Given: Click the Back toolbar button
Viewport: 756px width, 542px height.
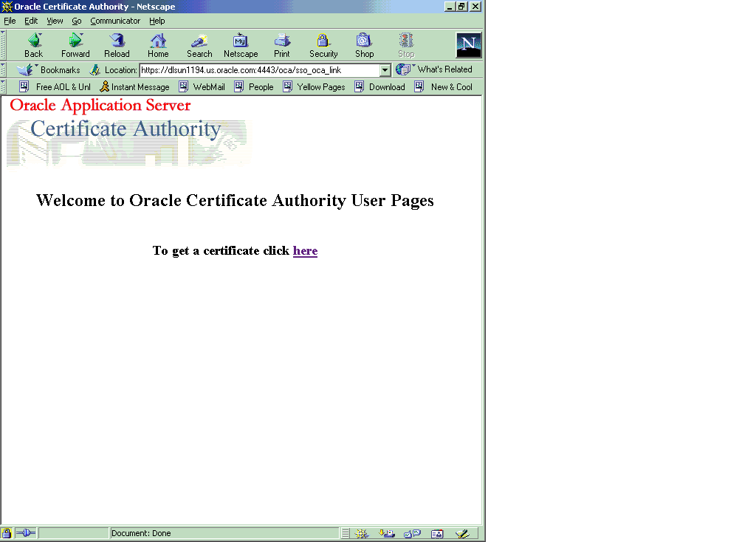Looking at the screenshot, I should click(34, 45).
